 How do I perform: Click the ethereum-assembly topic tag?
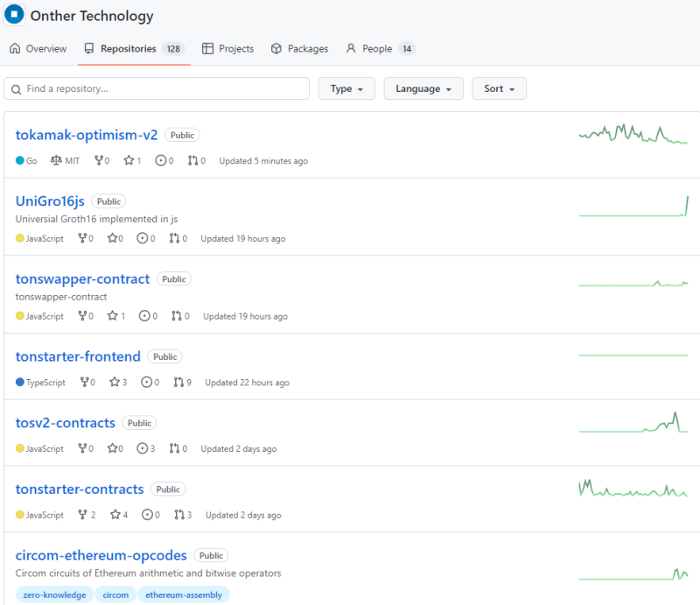pos(184,594)
